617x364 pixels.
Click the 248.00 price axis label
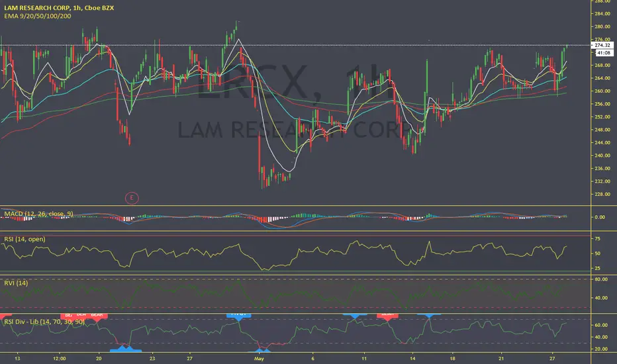pos(602,130)
